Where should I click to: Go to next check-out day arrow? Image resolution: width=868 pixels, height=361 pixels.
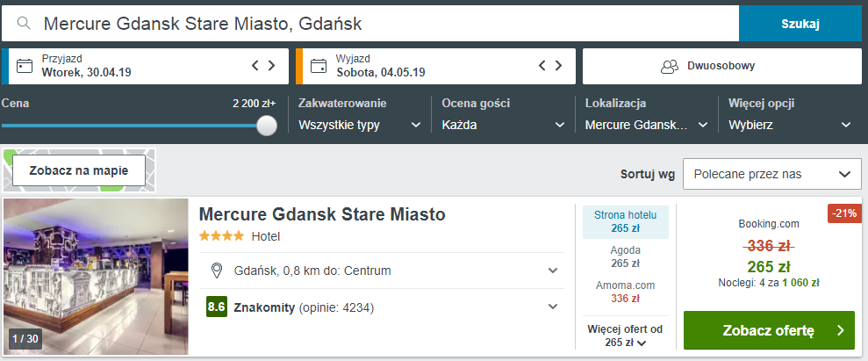coord(559,66)
